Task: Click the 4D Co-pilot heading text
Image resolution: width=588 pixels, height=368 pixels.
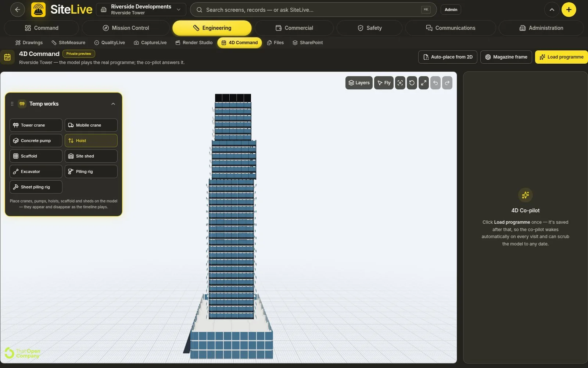Action: click(525, 210)
